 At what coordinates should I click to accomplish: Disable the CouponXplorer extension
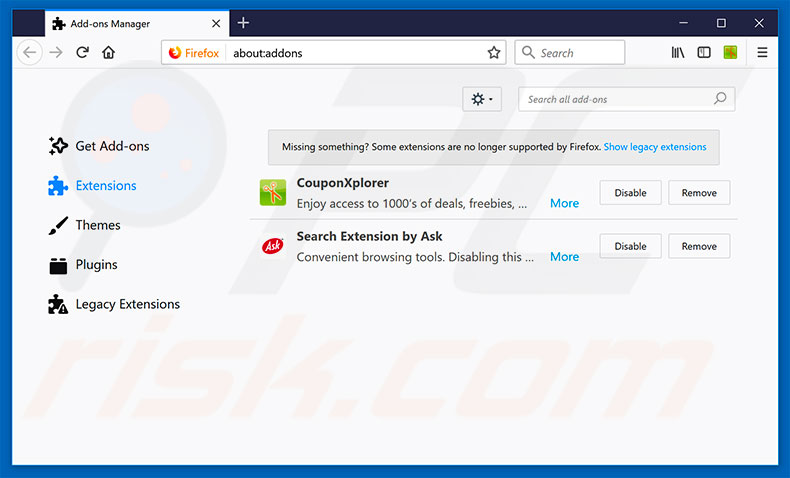click(x=630, y=193)
